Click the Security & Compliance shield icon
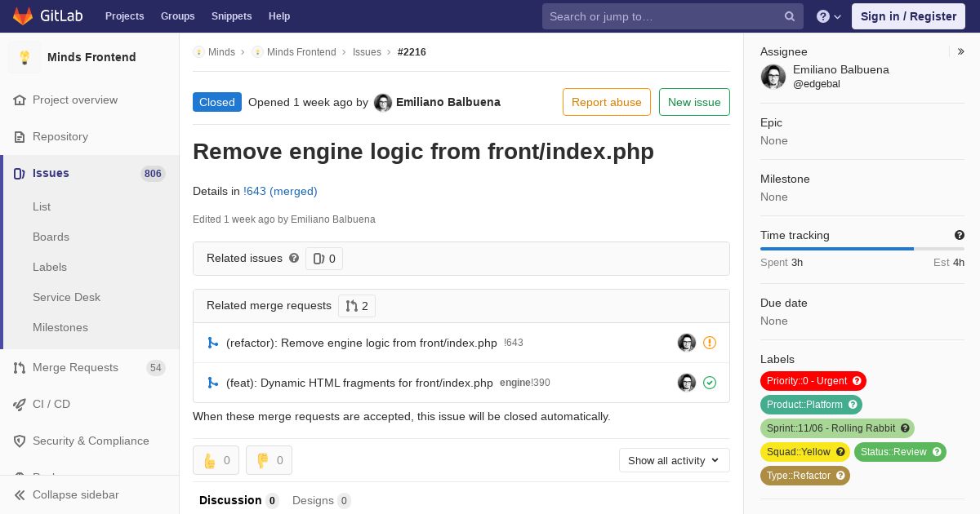 tap(20, 441)
